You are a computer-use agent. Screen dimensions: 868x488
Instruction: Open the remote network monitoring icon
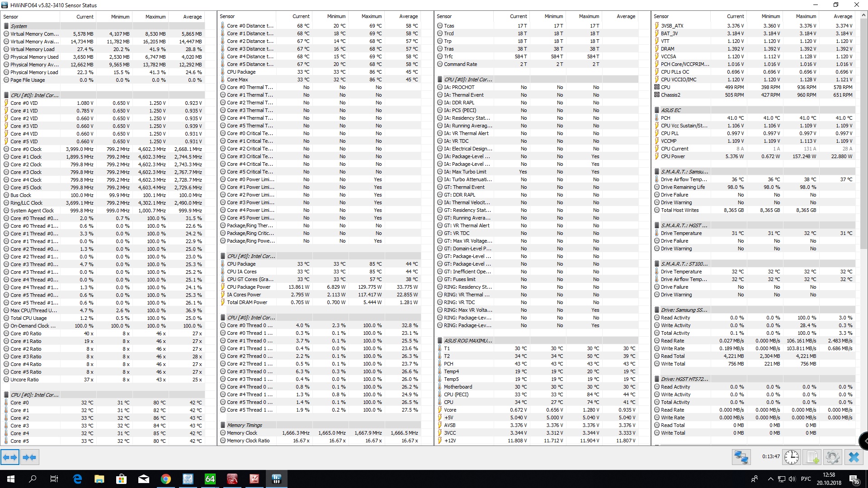[x=741, y=457]
